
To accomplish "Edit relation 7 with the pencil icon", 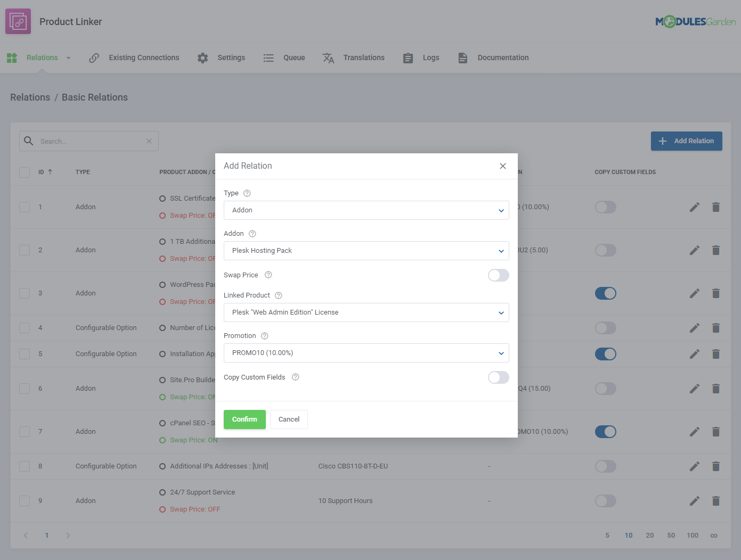I will click(694, 431).
